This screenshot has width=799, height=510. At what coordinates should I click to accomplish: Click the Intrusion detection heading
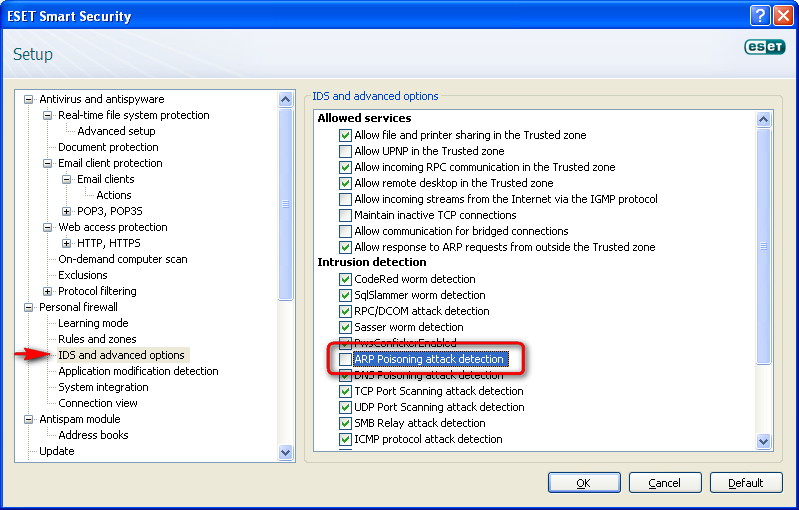pyautogui.click(x=372, y=262)
